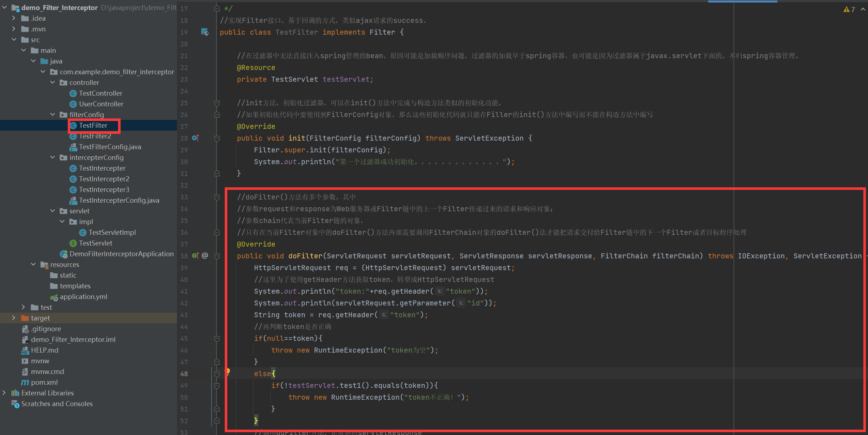Click the @Resource annotation text
The image size is (868, 435).
[256, 67]
